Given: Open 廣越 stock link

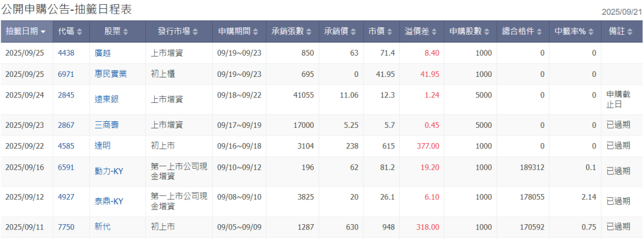Looking at the screenshot, I should pos(103,53).
